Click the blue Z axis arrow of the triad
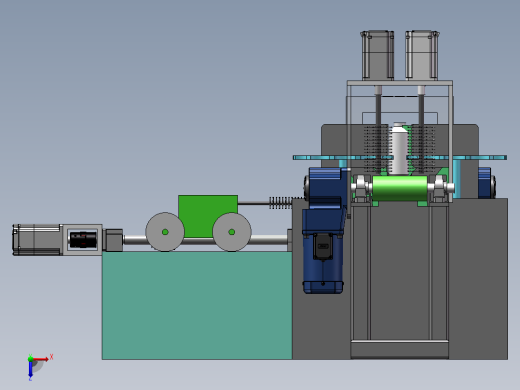 point(30,369)
